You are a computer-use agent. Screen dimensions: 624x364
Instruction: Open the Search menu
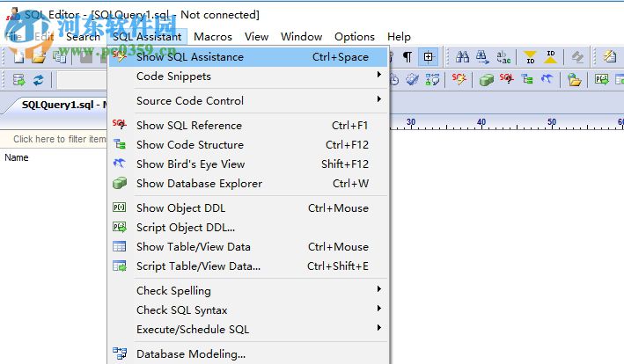[x=84, y=37]
